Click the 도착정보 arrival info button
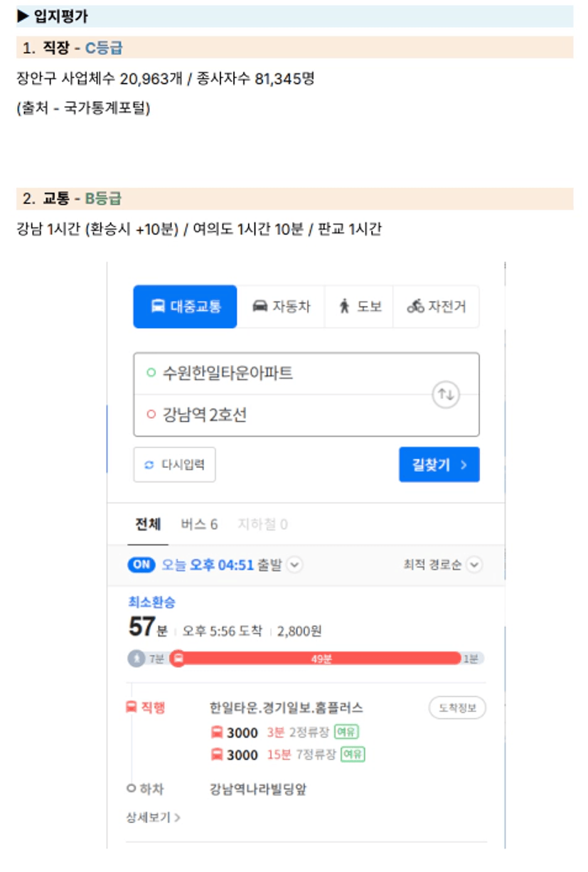Image resolution: width=588 pixels, height=872 pixels. coord(457,708)
